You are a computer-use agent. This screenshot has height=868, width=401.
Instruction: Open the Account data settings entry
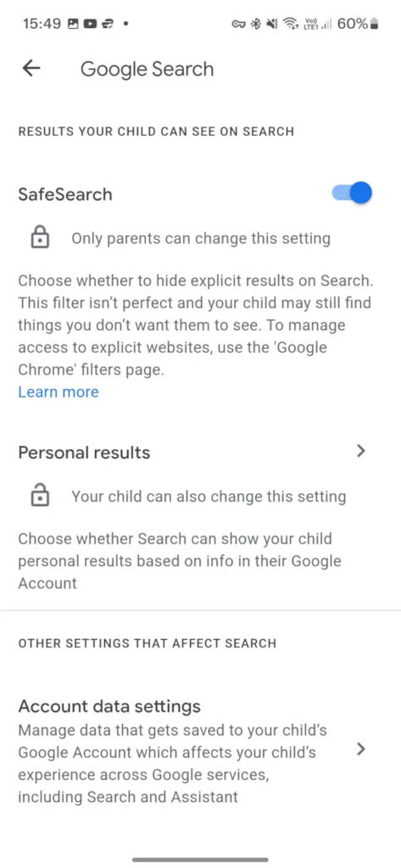pos(200,750)
